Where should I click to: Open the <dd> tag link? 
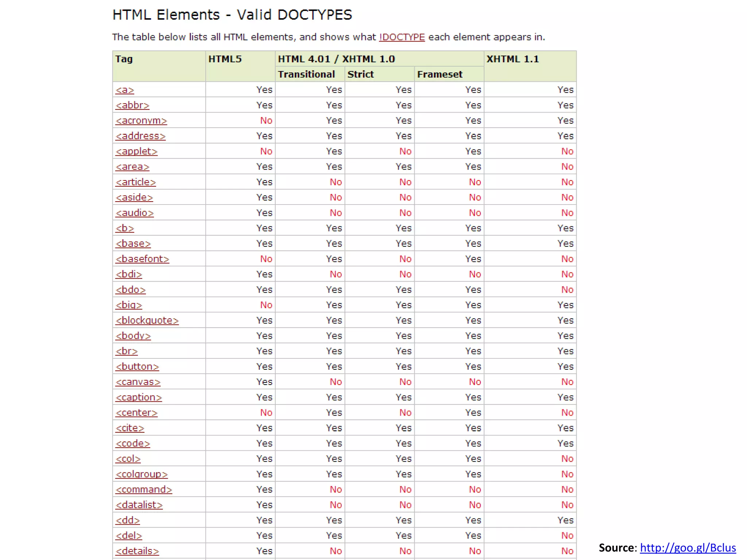coord(128,521)
